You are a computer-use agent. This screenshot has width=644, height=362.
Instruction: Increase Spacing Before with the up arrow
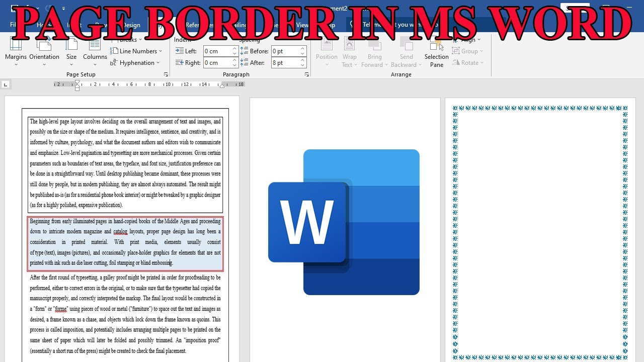pyautogui.click(x=303, y=49)
